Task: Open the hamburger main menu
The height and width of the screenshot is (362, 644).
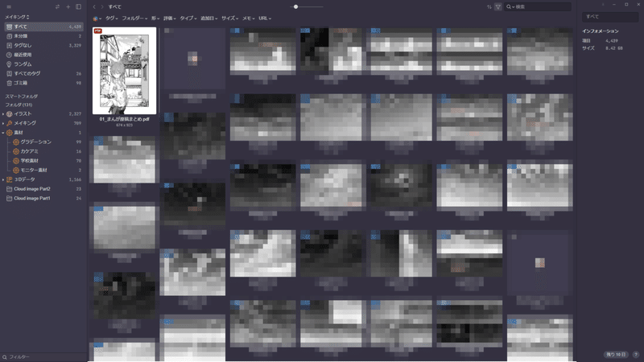Action: click(x=9, y=7)
